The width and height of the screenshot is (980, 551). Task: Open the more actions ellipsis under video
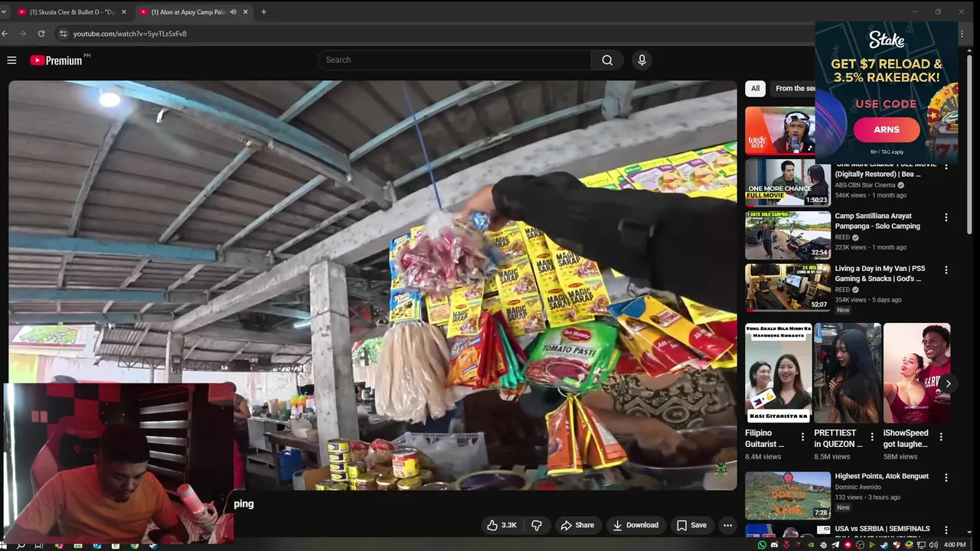pyautogui.click(x=727, y=525)
